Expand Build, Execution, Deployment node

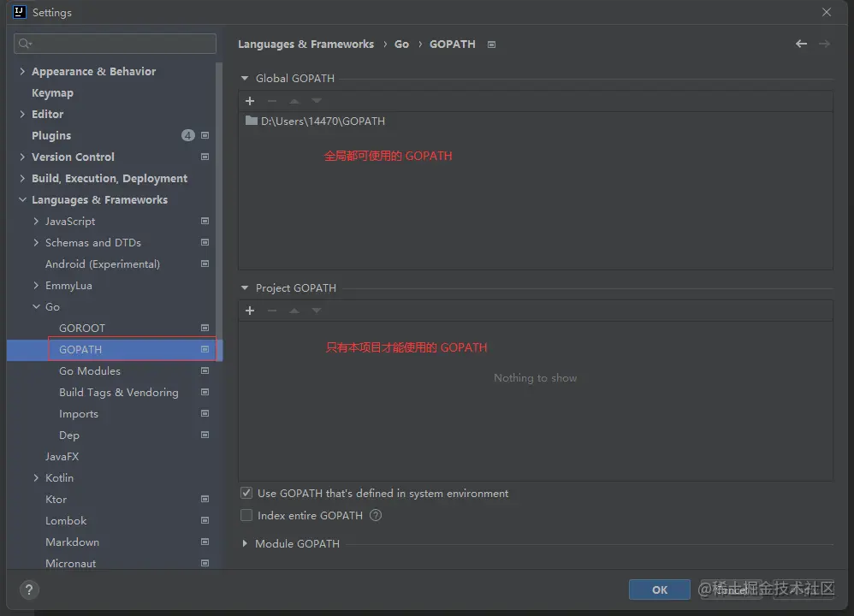tap(22, 178)
